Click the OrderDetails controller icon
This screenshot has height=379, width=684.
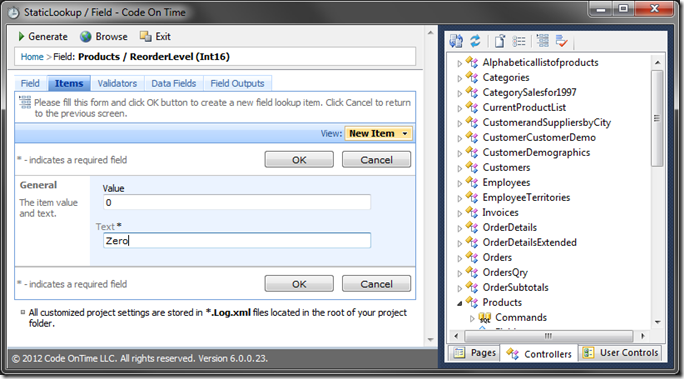coord(472,227)
